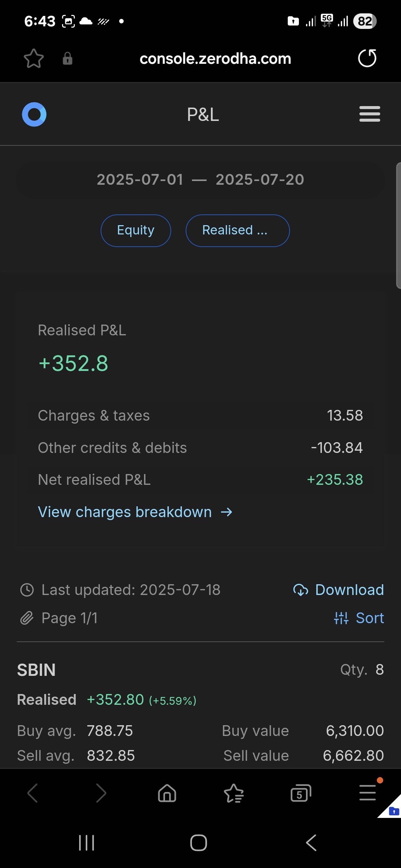The width and height of the screenshot is (401, 868).
Task: Download the P&L report
Action: pyautogui.click(x=338, y=590)
